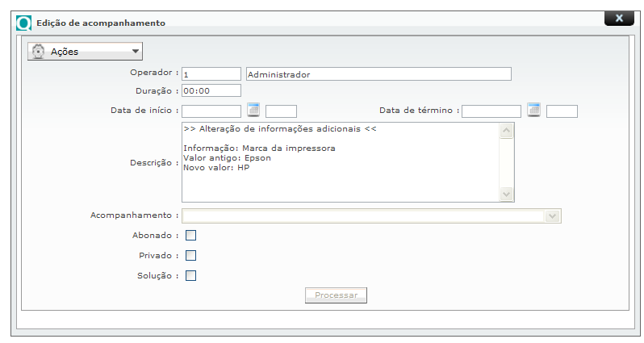This screenshot has height=343, width=644.
Task: Click the application logo in title bar
Action: point(24,23)
